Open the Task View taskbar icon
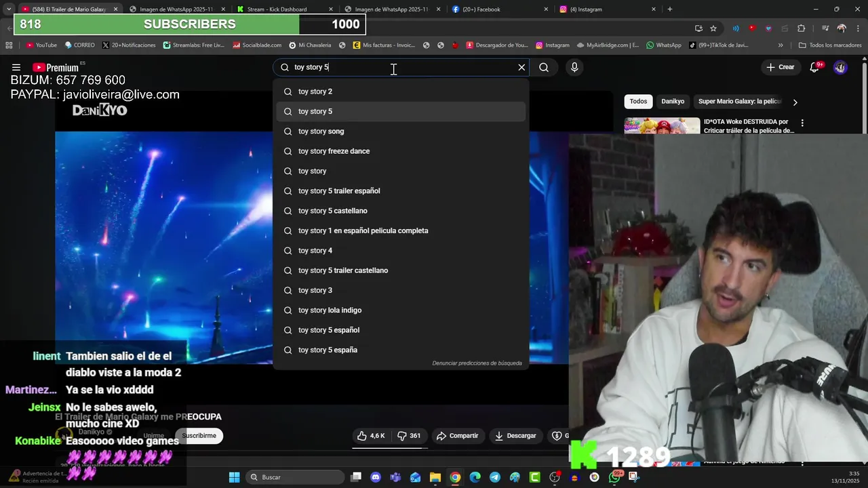868x488 pixels. click(x=356, y=477)
